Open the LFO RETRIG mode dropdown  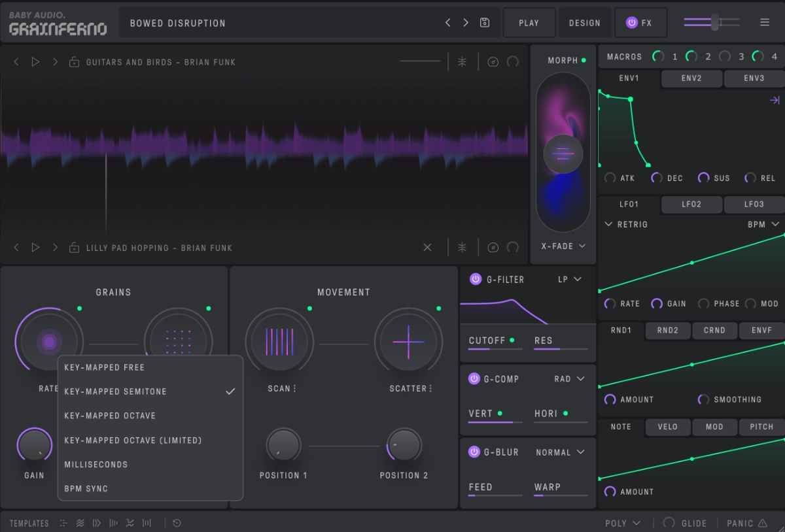click(x=626, y=224)
